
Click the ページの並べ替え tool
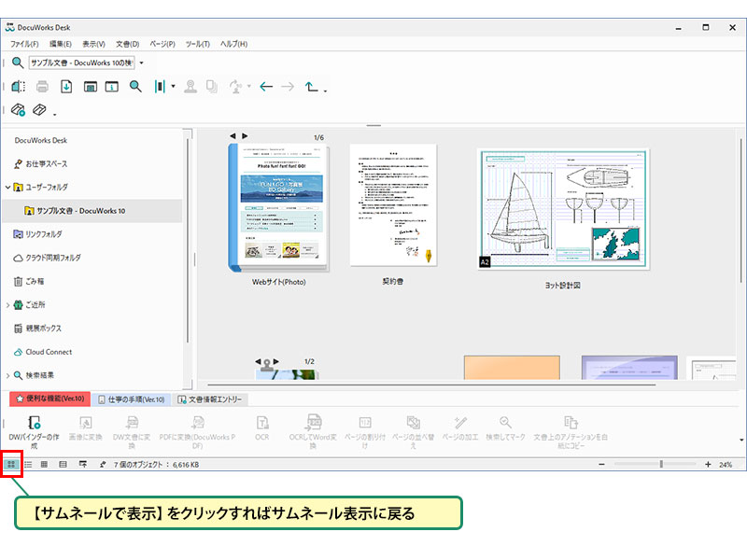coord(413,432)
